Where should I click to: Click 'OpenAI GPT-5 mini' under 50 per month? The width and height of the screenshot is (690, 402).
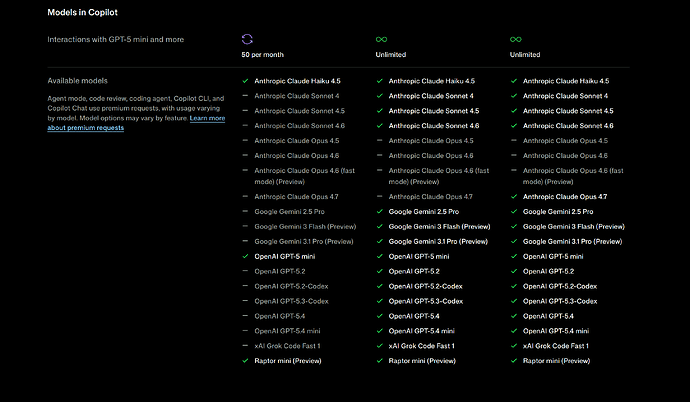pos(284,256)
